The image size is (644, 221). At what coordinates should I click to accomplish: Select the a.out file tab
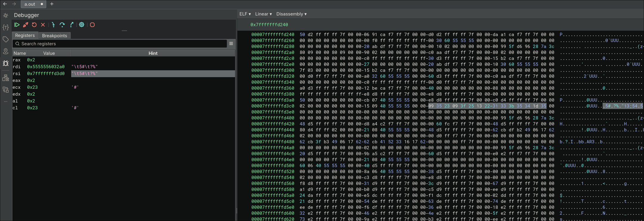30,4
